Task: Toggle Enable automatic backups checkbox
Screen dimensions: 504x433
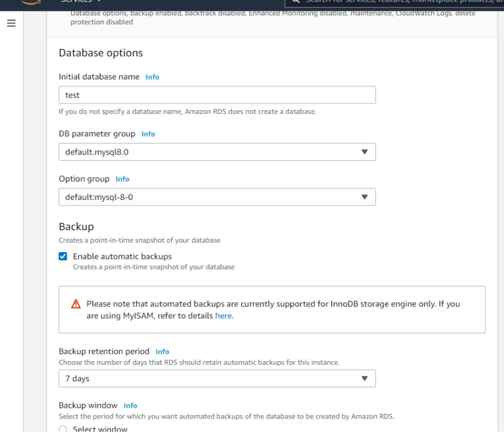Action: [x=63, y=256]
